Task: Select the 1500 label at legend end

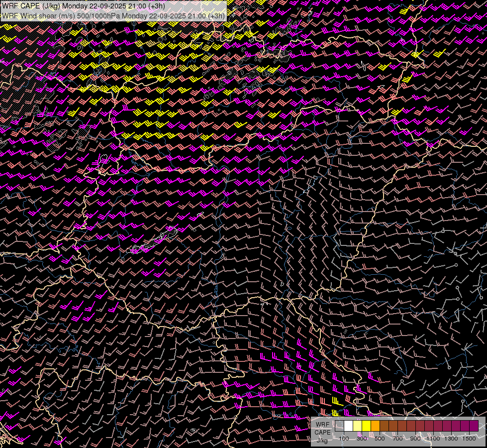Action: pos(469,439)
